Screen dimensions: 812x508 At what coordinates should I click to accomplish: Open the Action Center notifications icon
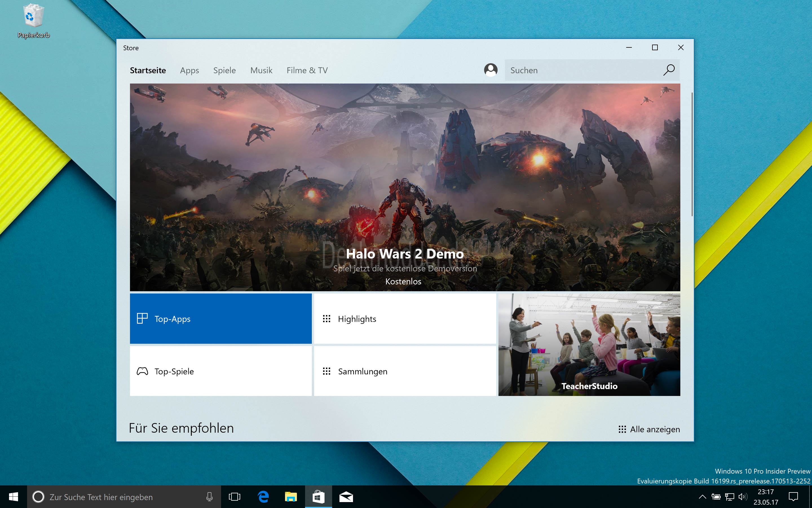coord(793,497)
